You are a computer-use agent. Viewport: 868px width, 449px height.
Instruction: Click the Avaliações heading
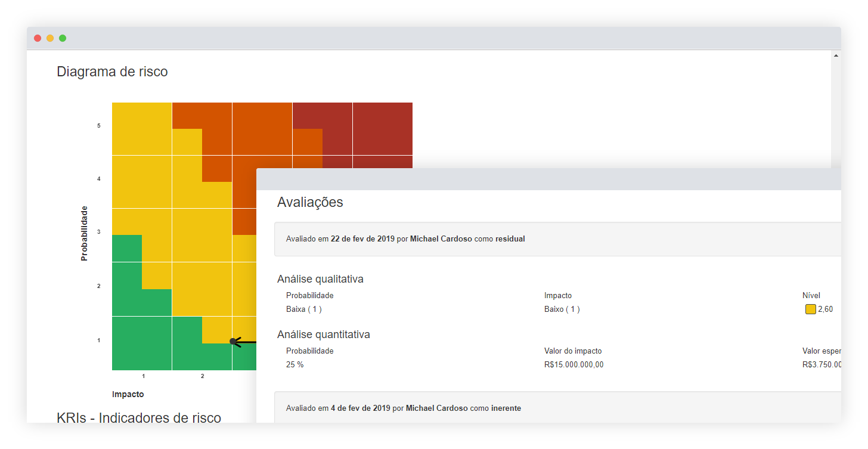coord(310,202)
